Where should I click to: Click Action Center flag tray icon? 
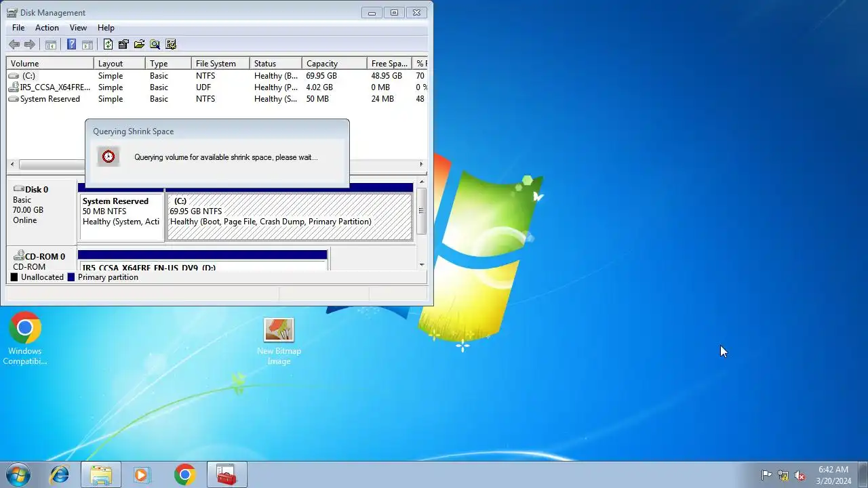[766, 475]
